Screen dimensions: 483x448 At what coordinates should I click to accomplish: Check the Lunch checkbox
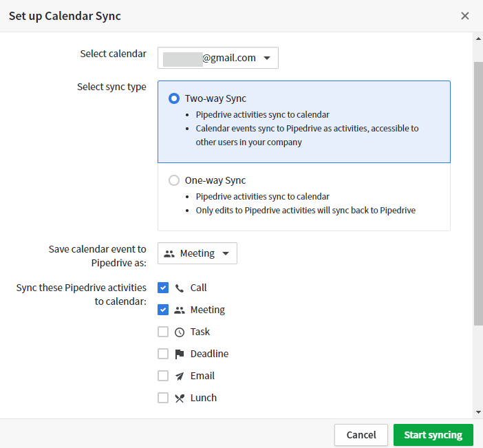pos(163,398)
